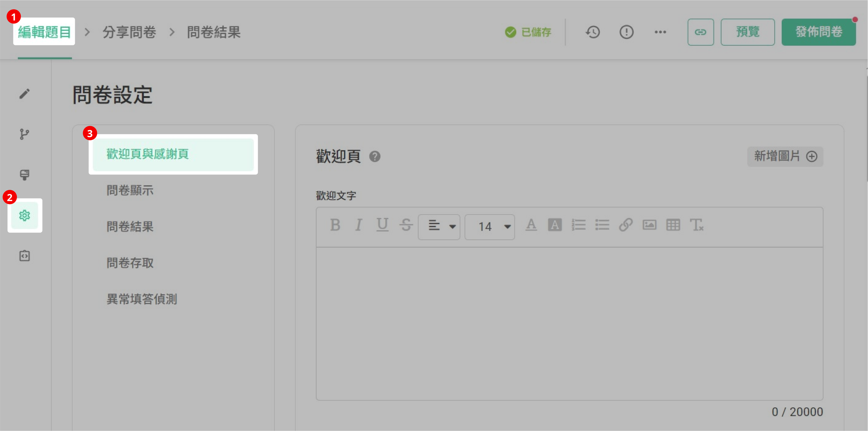The height and width of the screenshot is (431, 868).
Task: Toggle bold formatting in welcome text editor
Action: (335, 225)
